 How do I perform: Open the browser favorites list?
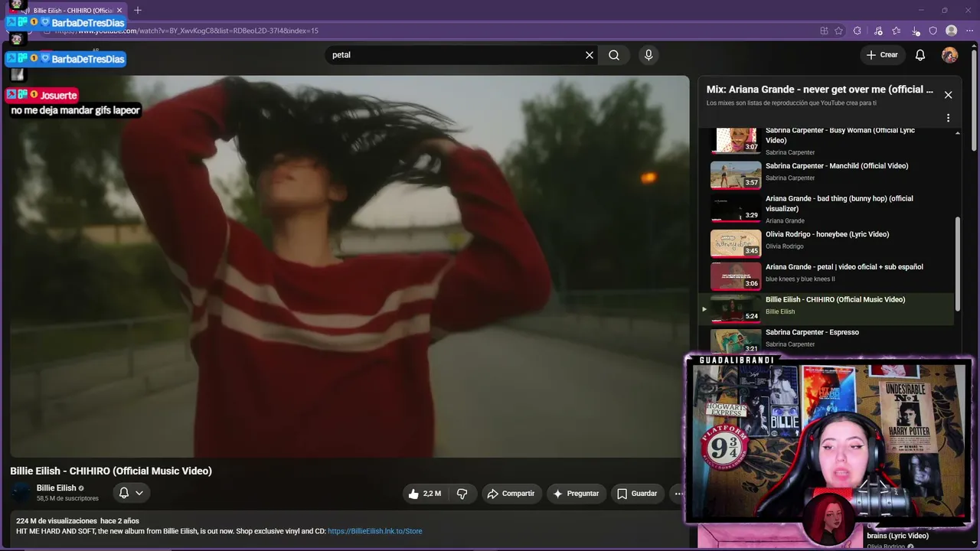[x=897, y=31]
